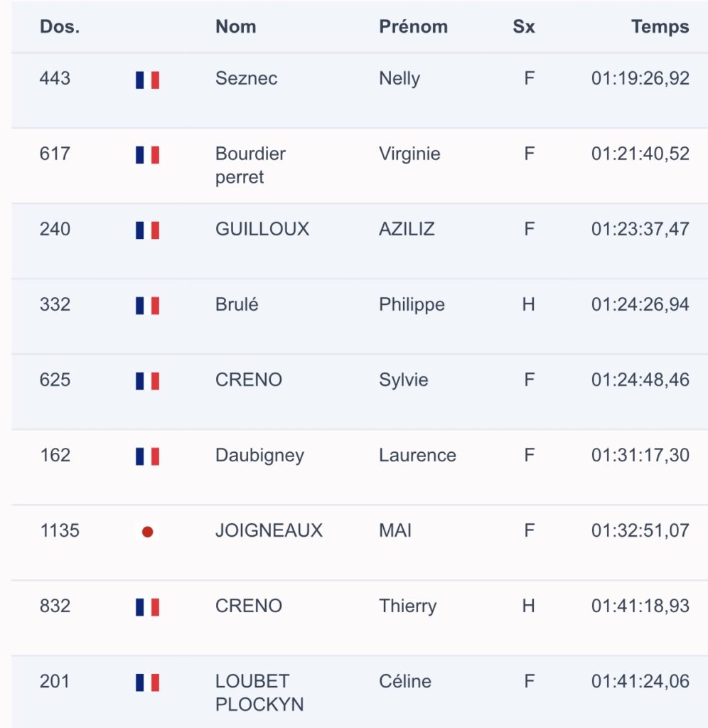Viewport: 708px width, 728px height.
Task: Sort by the Dos. column header
Action: [x=60, y=26]
